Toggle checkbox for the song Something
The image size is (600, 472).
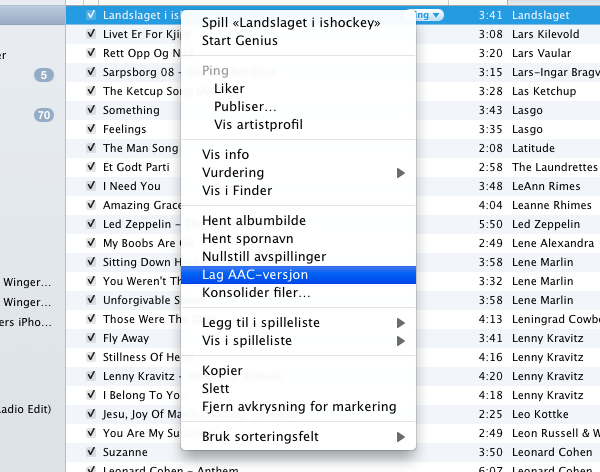92,110
